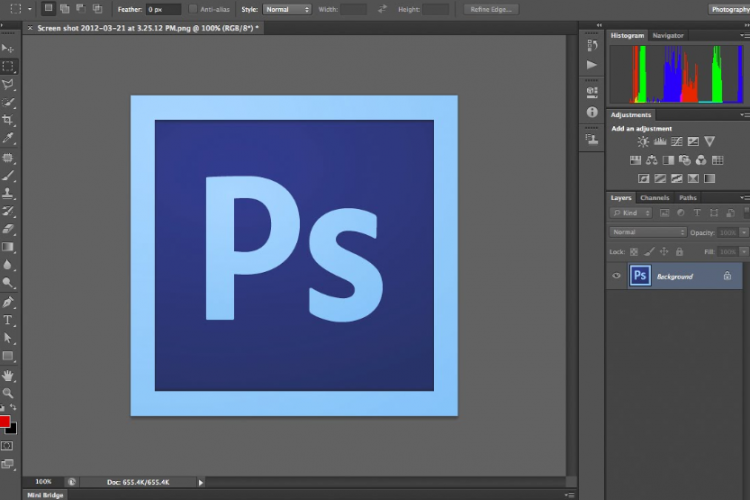Switch to the Channels tab
Image resolution: width=750 pixels, height=500 pixels.
[x=654, y=198]
